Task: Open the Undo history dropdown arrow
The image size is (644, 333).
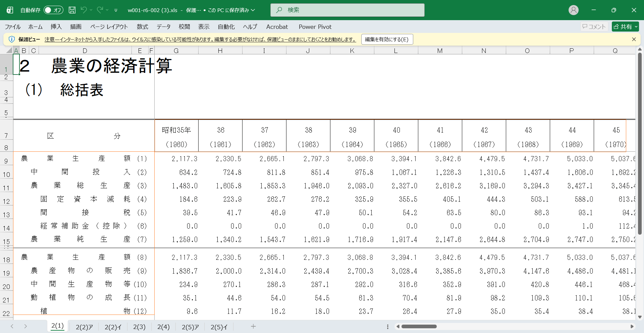Action: pos(91,10)
